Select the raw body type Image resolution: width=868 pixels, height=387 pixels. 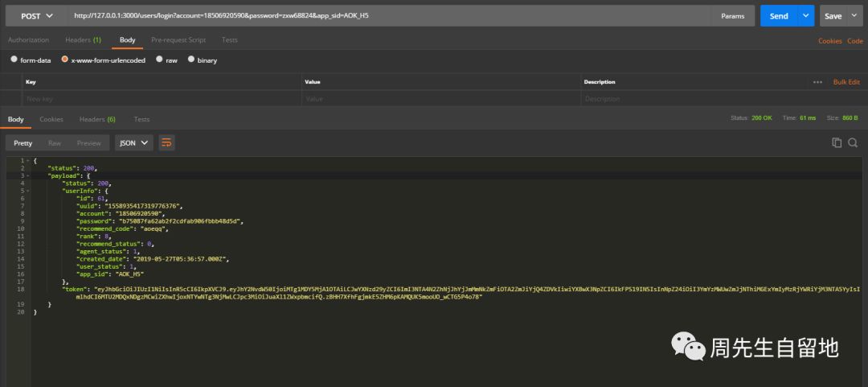159,60
